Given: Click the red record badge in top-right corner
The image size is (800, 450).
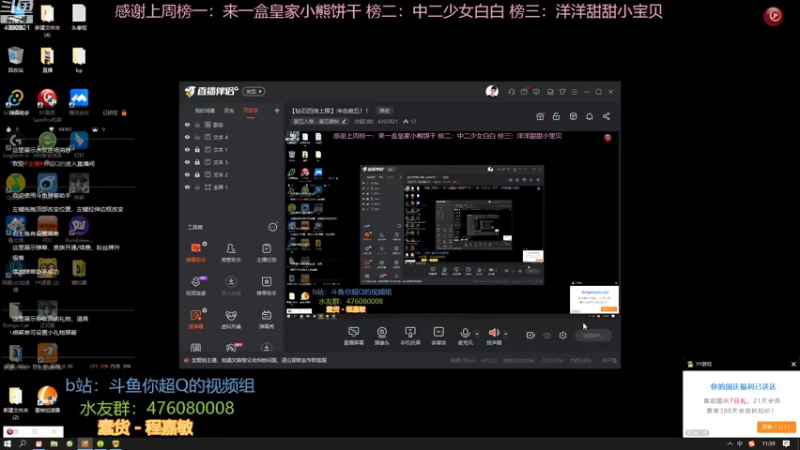Looking at the screenshot, I should click(773, 16).
